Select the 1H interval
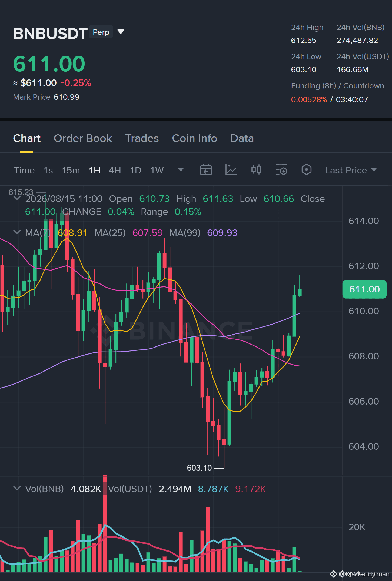392x581 pixels. [x=95, y=170]
